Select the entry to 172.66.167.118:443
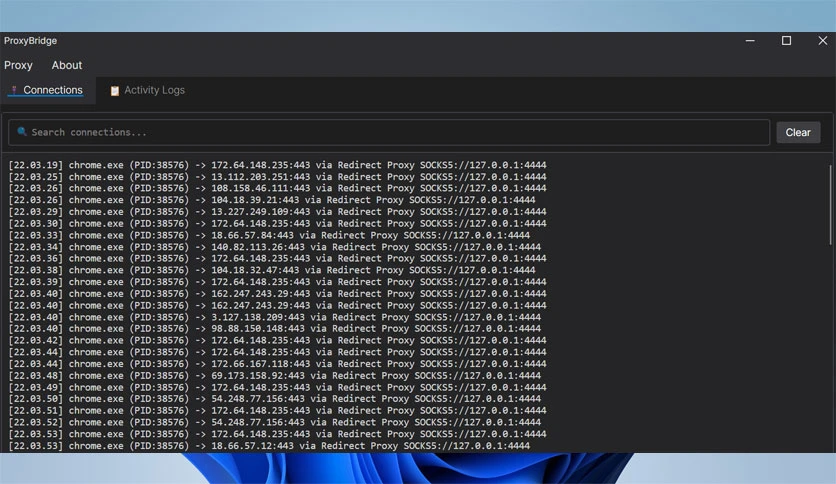The width and height of the screenshot is (836, 484). coord(277,364)
